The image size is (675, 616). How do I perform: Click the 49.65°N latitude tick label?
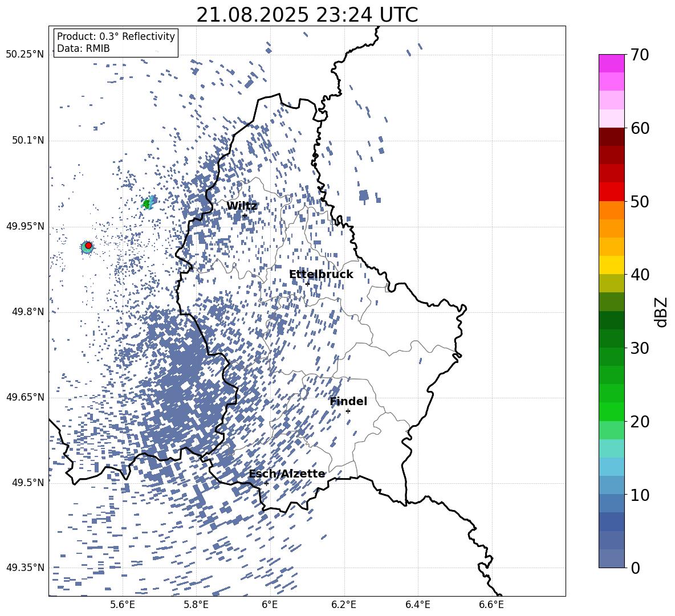(25, 397)
